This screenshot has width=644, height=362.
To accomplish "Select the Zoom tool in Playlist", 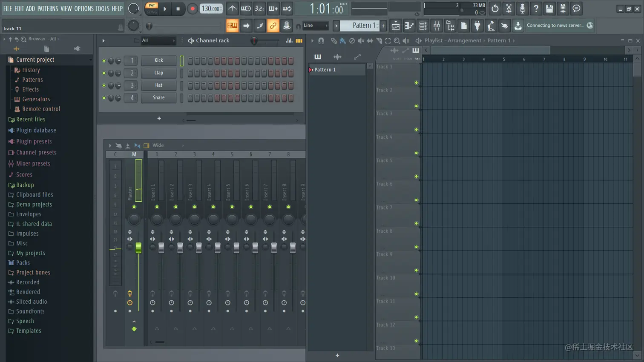I will pyautogui.click(x=397, y=41).
